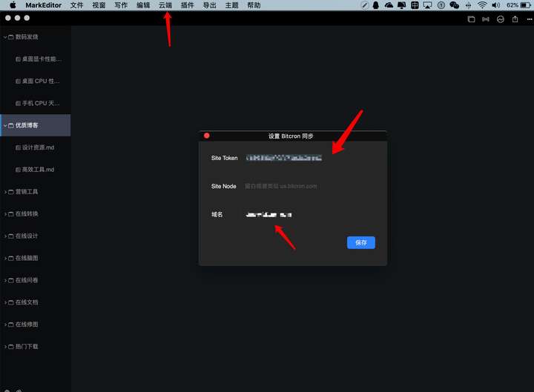This screenshot has width=534, height=392.
Task: Click the WeChat icon in the menu bar
Action: point(454,5)
